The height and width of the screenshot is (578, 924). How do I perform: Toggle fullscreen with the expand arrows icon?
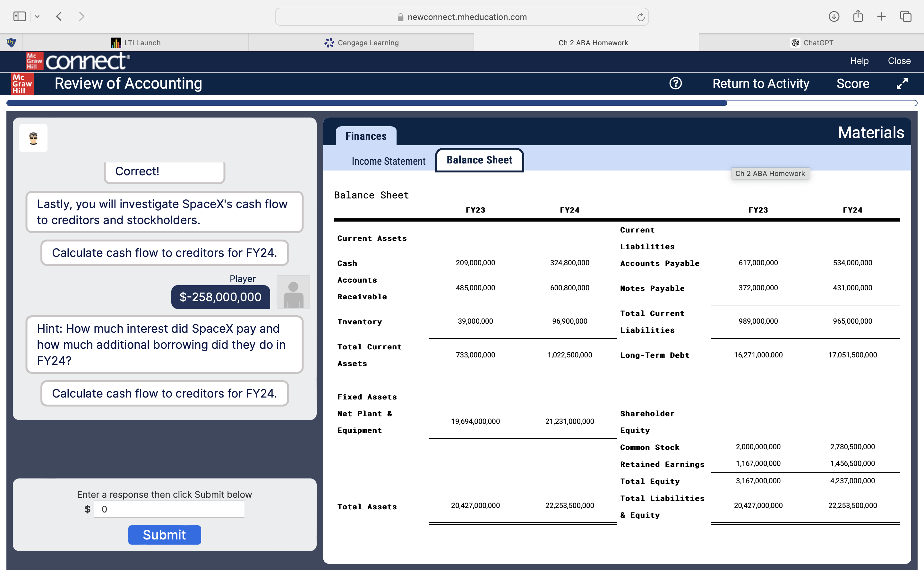pyautogui.click(x=902, y=83)
